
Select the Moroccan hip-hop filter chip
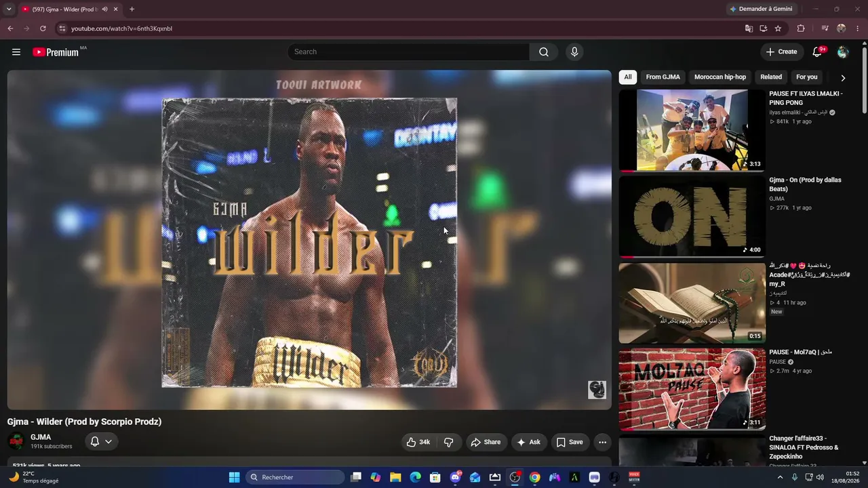(720, 77)
